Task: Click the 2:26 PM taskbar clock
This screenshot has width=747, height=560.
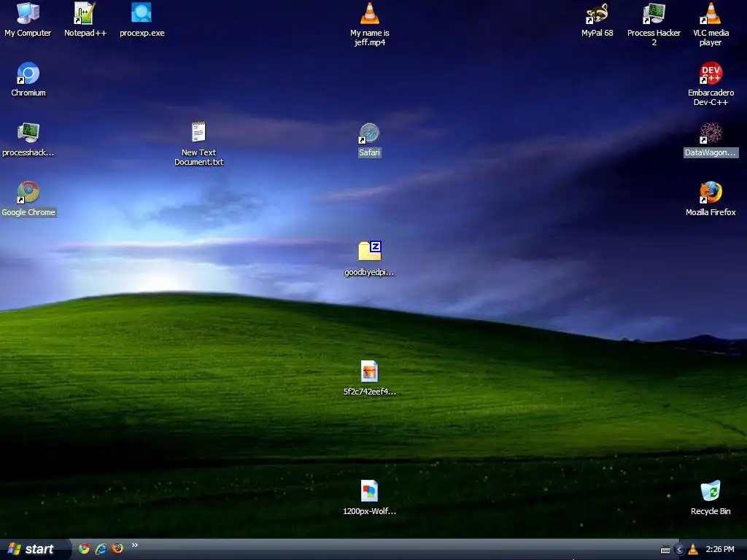Action: pyautogui.click(x=720, y=550)
